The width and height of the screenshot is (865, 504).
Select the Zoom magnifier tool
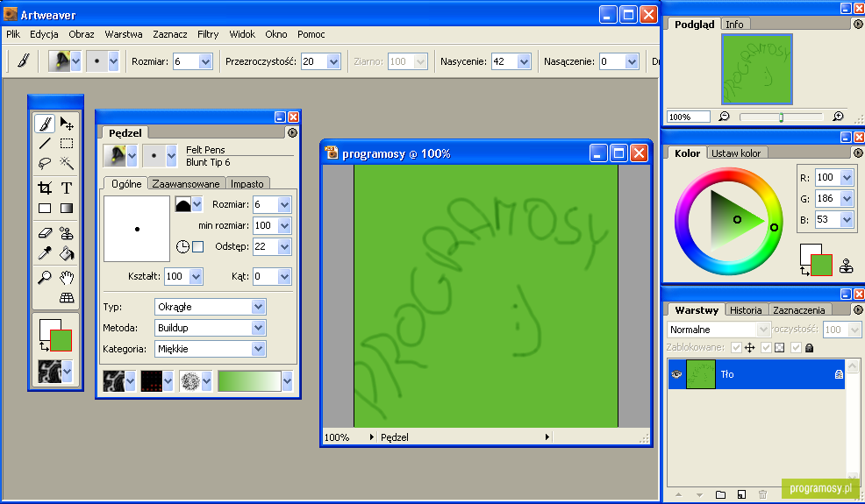pos(45,277)
